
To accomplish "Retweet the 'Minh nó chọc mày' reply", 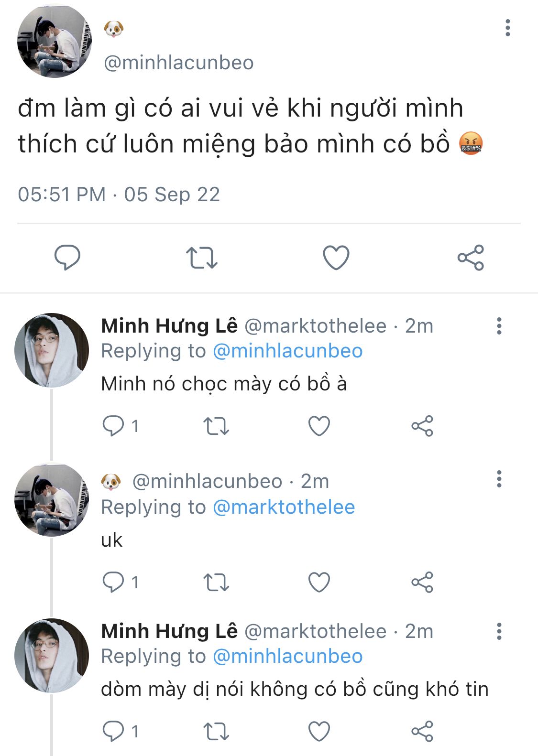I will coord(216,426).
